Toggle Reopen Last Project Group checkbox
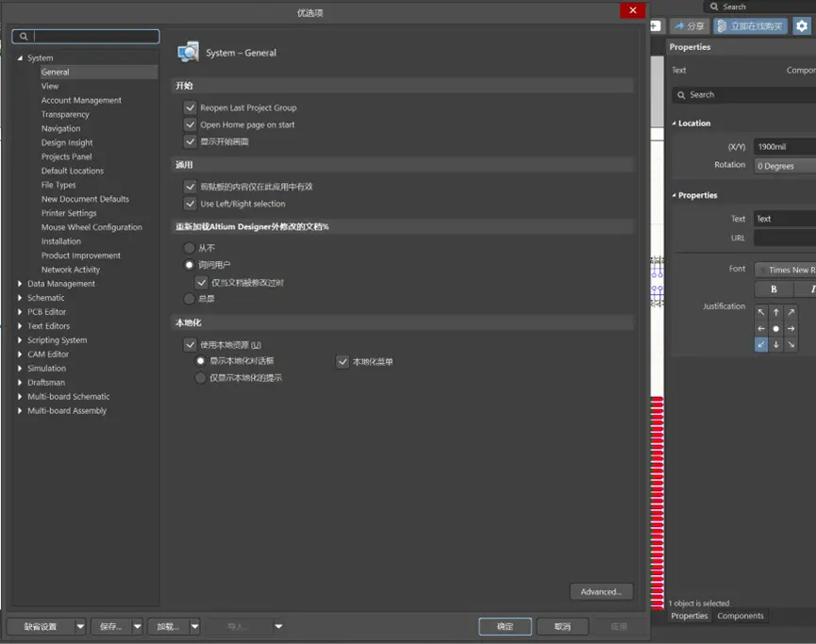The image size is (816, 644). 190,107
